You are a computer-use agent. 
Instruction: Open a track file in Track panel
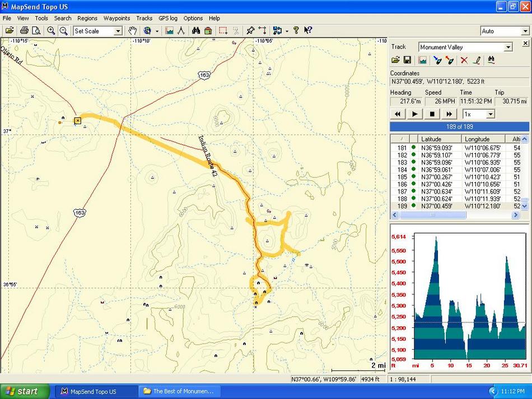coord(395,60)
